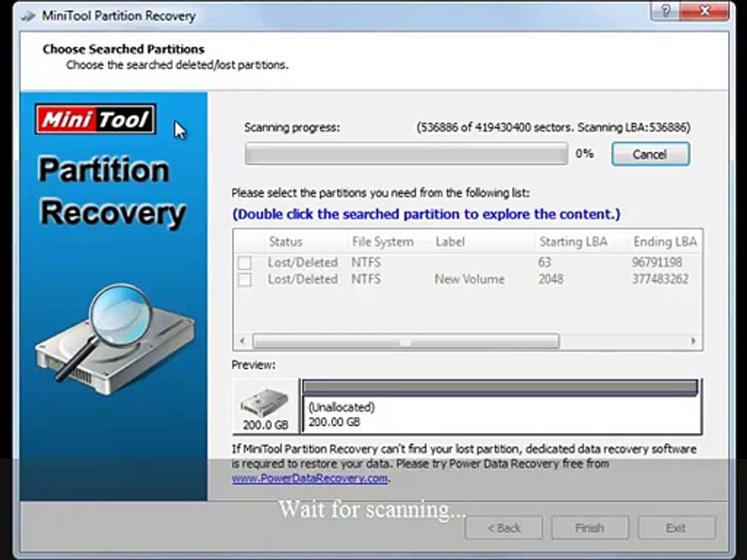Click the right scroll arrow of partition list
The image size is (747, 560).
[x=694, y=341]
